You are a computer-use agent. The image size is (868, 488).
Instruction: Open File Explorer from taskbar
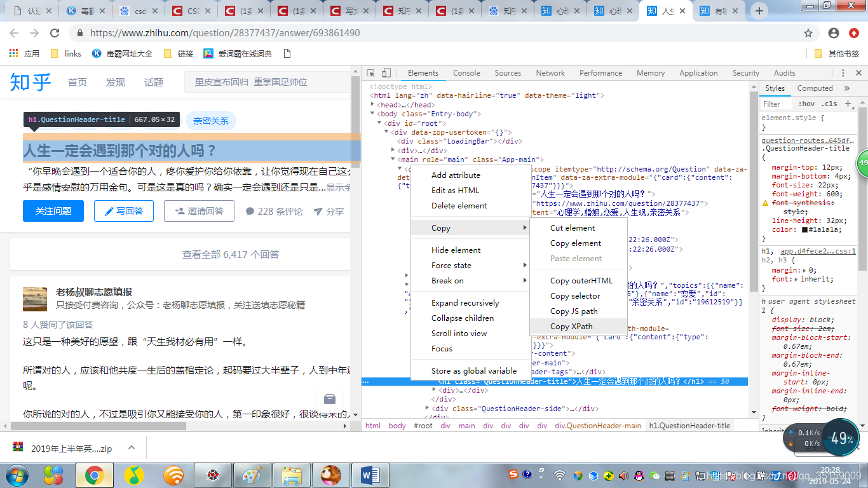pos(292,475)
